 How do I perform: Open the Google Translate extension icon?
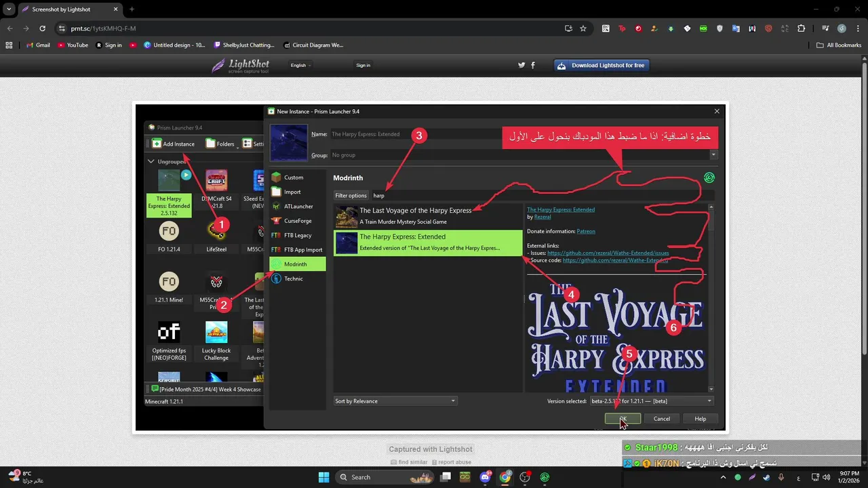736,28
